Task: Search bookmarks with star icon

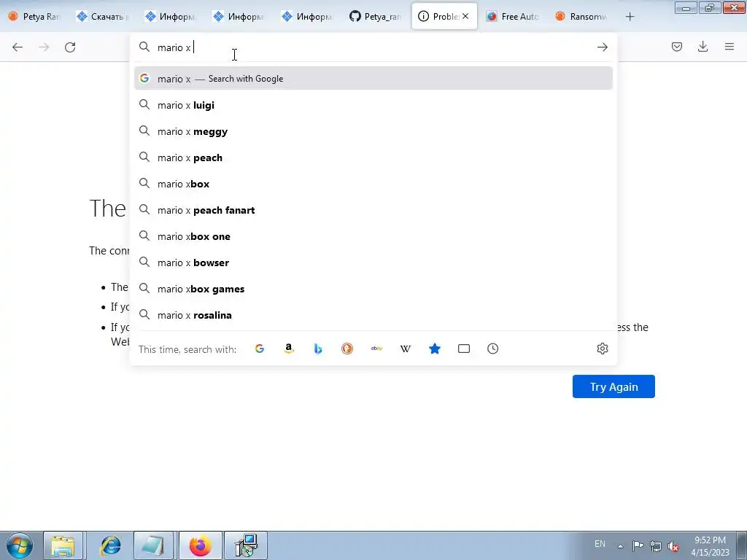Action: tap(435, 349)
